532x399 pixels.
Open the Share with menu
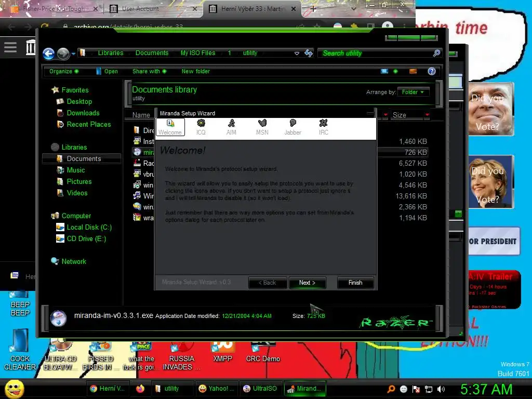tap(149, 71)
